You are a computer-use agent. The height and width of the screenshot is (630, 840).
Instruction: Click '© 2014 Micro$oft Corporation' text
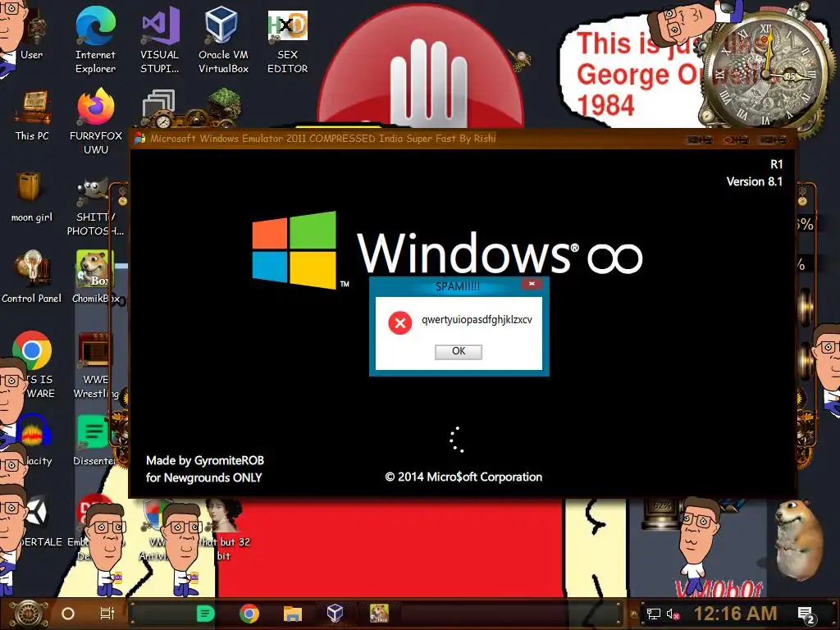pos(463,477)
